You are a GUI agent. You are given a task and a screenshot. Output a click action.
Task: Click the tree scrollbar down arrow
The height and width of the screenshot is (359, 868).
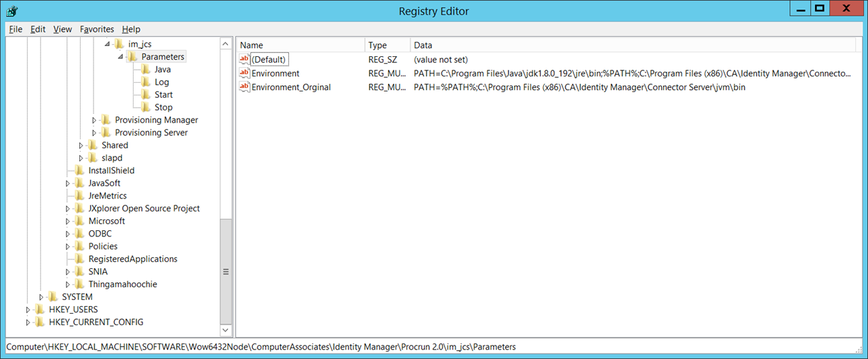(226, 331)
